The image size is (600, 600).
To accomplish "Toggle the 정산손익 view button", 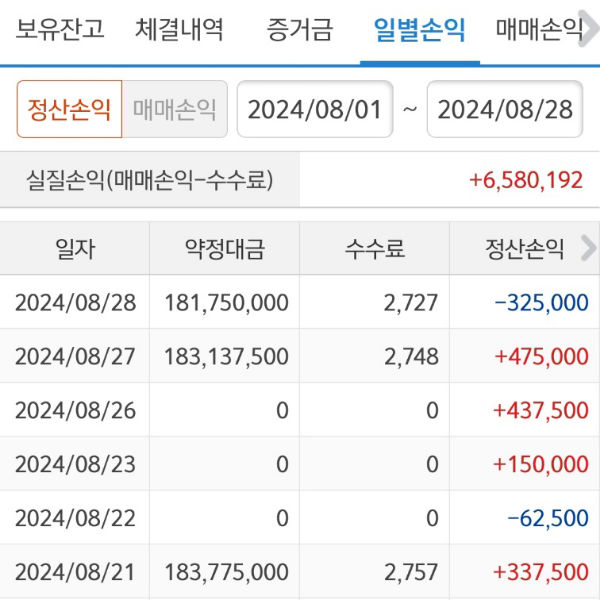I will tap(69, 109).
